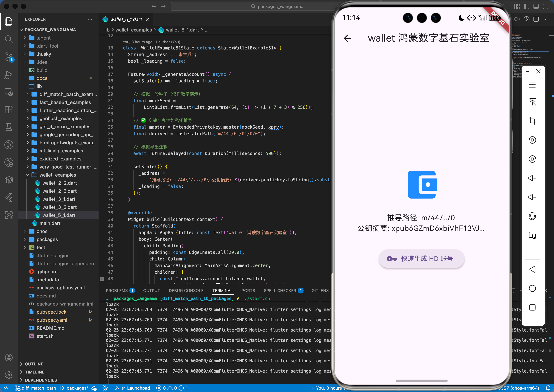
Task: Collapse the wallet_examples folder
Action: click(58, 175)
